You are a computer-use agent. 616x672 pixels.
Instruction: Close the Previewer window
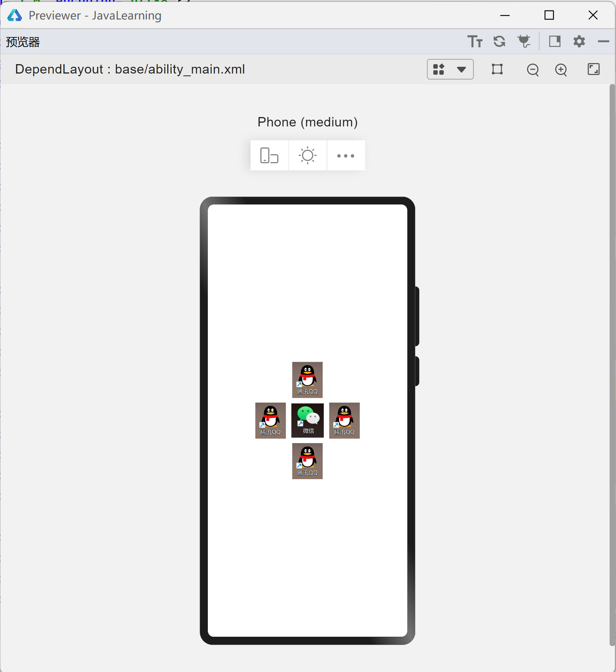593,15
